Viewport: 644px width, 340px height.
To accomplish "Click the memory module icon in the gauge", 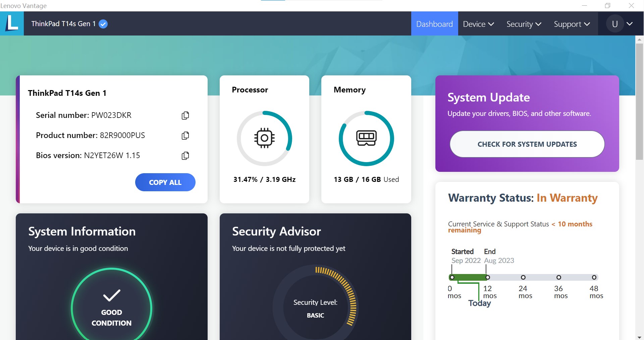I will (x=366, y=138).
